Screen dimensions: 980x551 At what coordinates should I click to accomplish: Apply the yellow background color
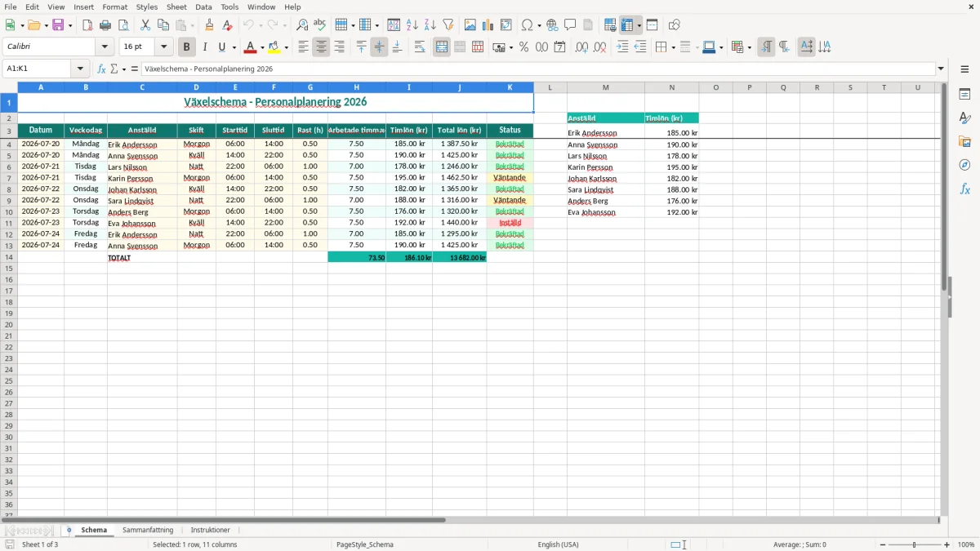pyautogui.click(x=274, y=47)
